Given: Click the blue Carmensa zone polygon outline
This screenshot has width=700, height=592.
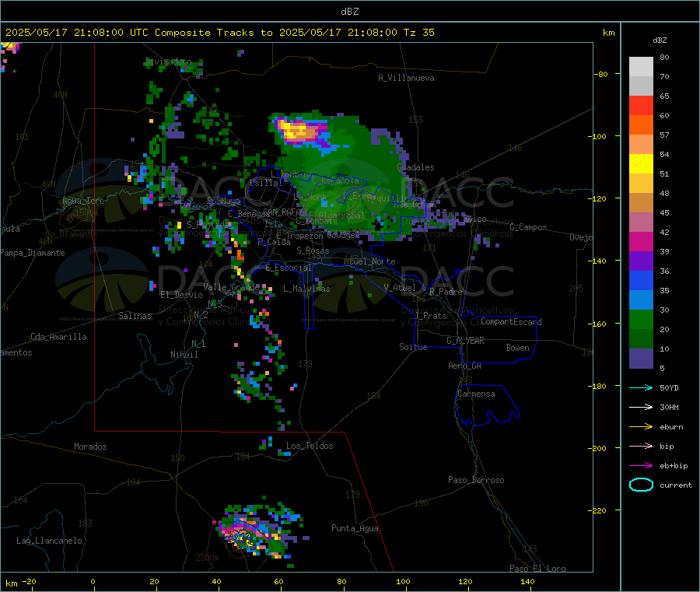Looking at the screenshot, I should pos(487,405).
